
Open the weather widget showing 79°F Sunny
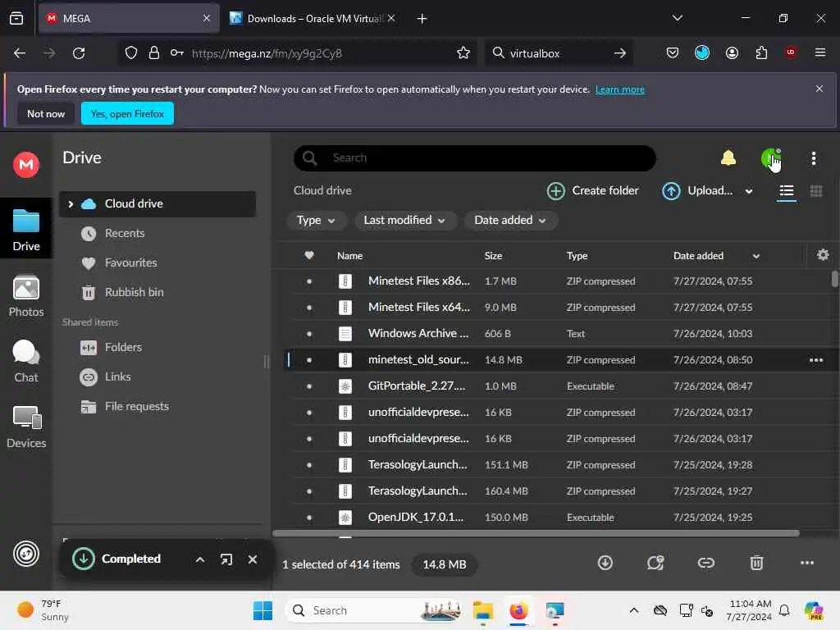[43, 610]
